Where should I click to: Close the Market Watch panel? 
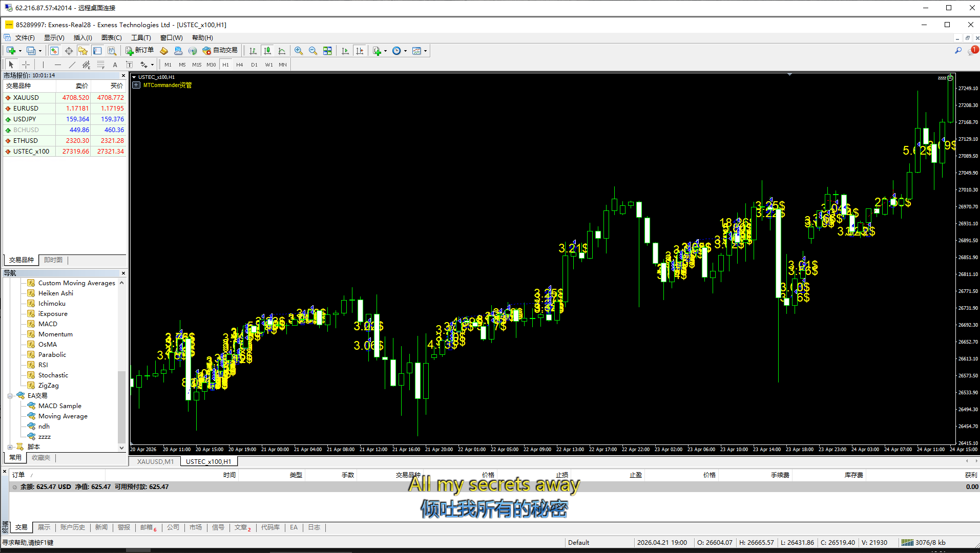coord(123,75)
